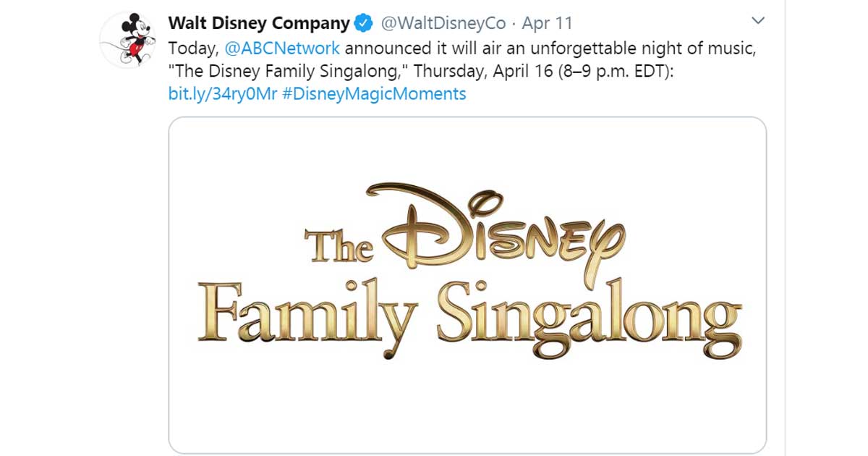The height and width of the screenshot is (456, 868).
Task: Click the @WaltDisneyCo handle
Action: (x=443, y=24)
